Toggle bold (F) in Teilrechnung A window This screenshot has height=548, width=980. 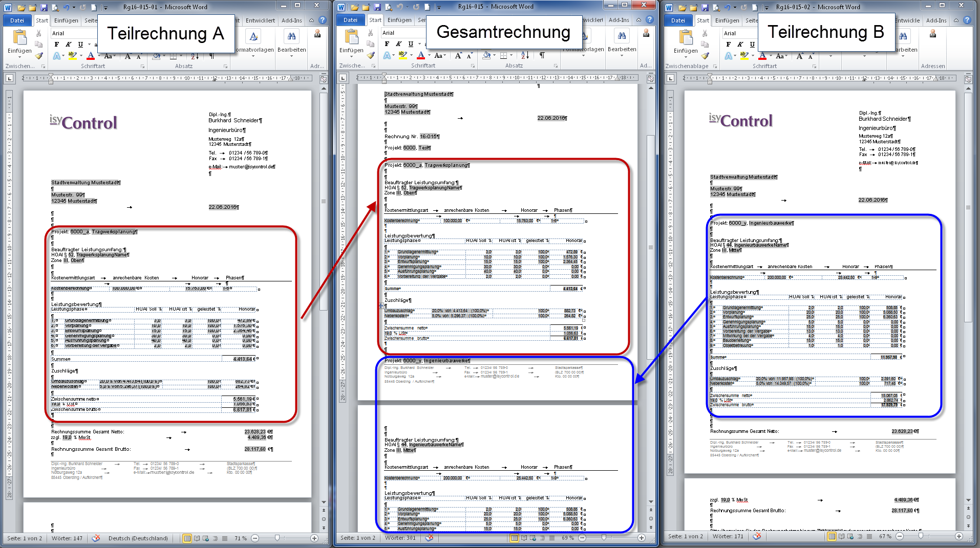coord(56,45)
